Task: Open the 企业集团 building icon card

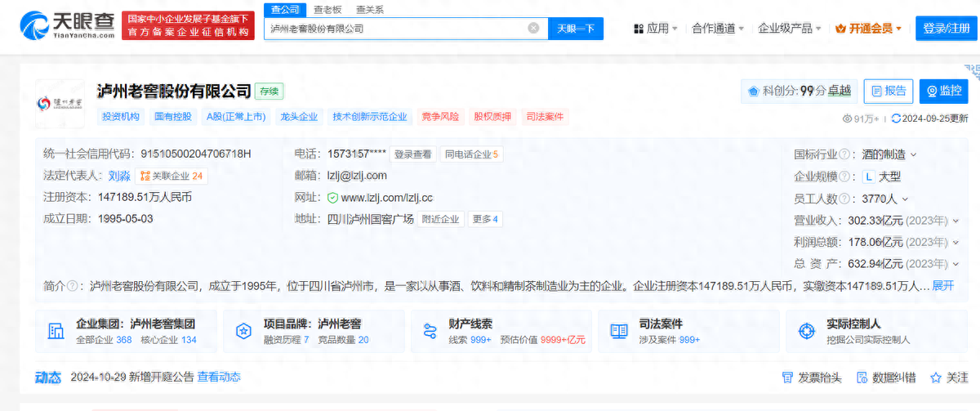Action: point(56,331)
